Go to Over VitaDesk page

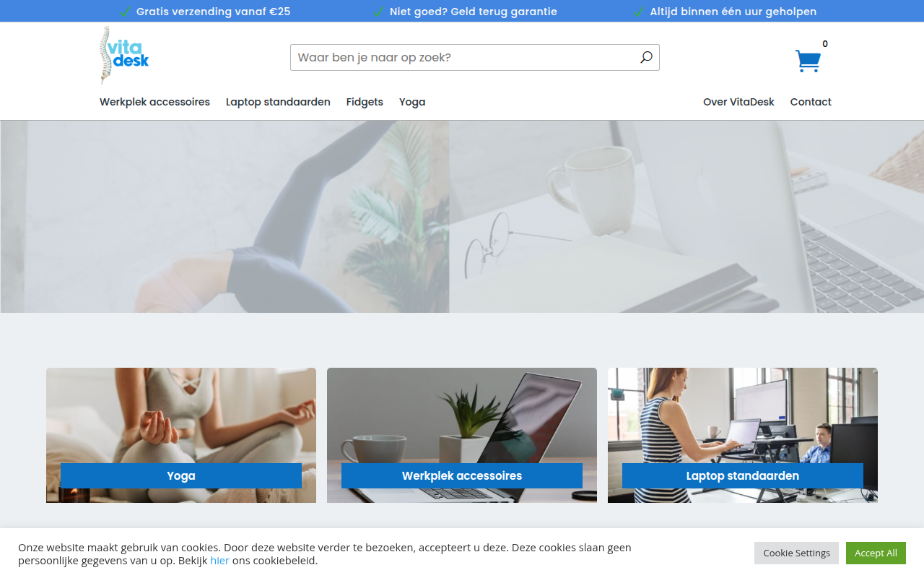tap(738, 102)
